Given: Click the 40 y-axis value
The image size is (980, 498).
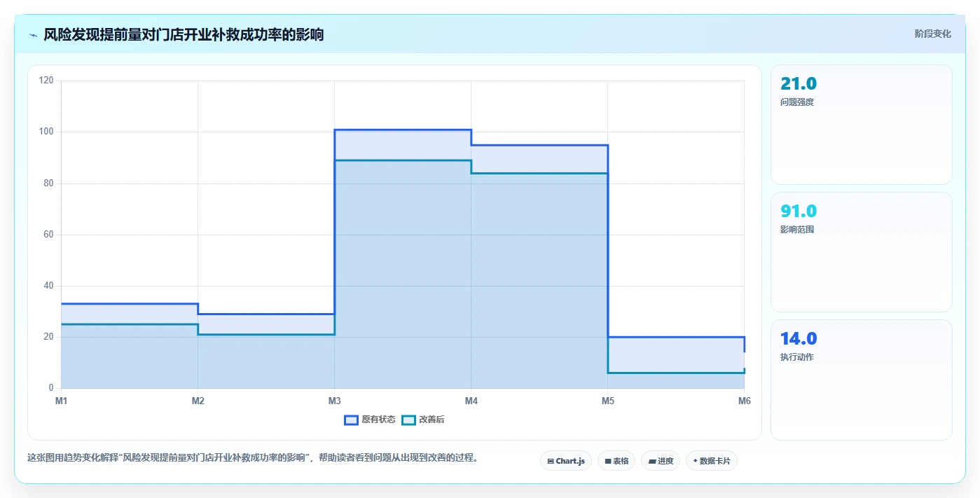Looking at the screenshot, I should (48, 286).
